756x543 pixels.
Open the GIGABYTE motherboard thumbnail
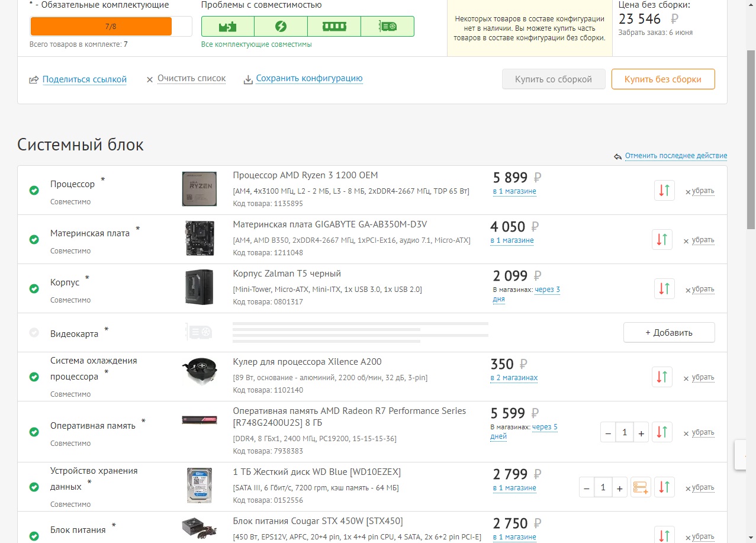[x=200, y=238]
